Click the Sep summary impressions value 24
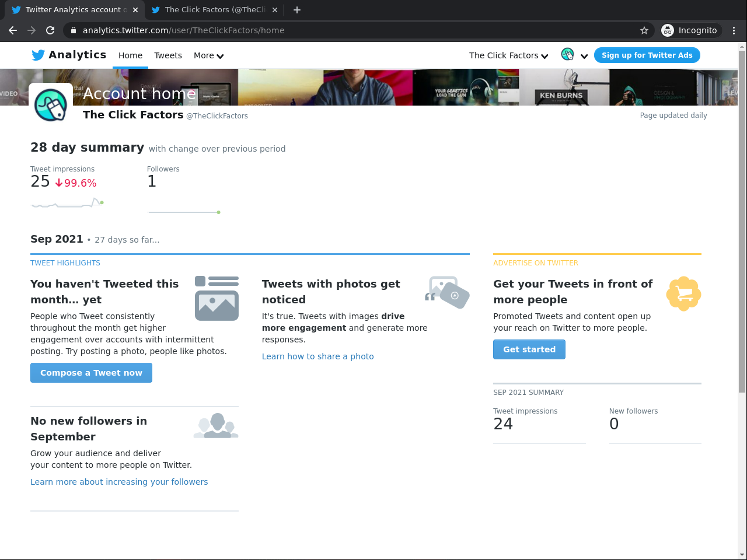747x560 pixels. [x=503, y=424]
